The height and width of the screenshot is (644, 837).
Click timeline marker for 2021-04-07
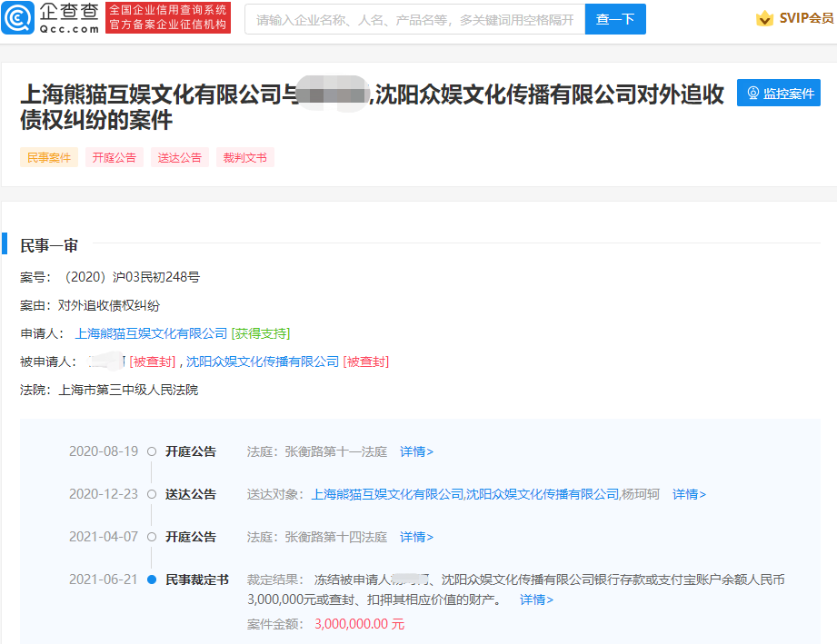(152, 537)
